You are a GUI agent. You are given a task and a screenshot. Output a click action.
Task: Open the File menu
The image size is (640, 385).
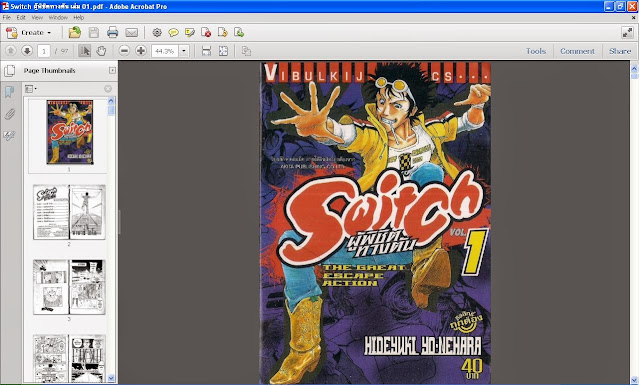[7, 18]
